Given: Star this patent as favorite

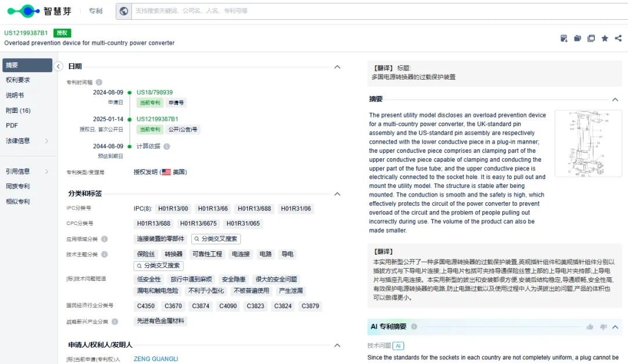Looking at the screenshot, I should click(x=605, y=38).
